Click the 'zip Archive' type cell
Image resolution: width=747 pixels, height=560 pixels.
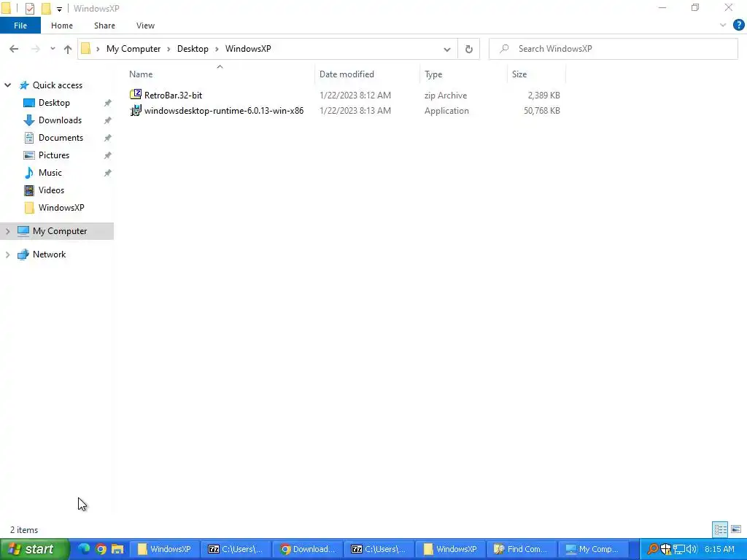(x=446, y=96)
